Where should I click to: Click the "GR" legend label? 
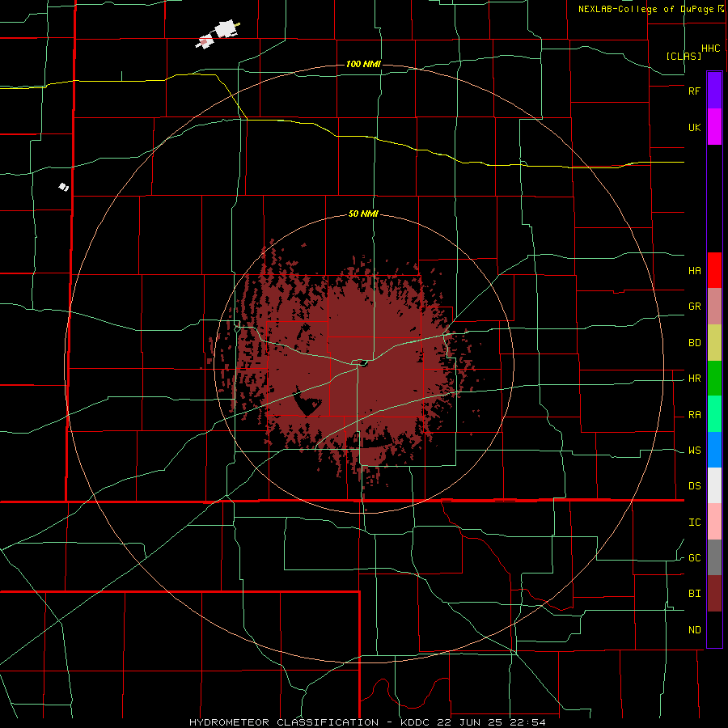(694, 307)
